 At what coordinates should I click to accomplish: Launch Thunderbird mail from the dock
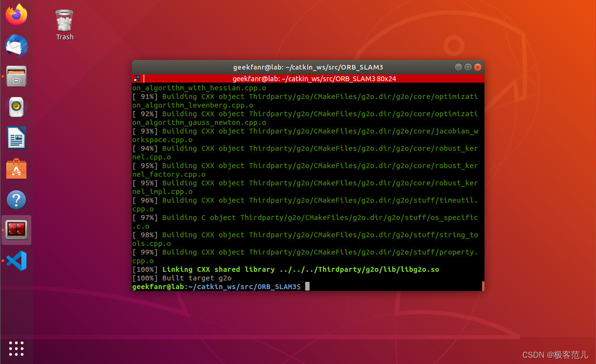(16, 47)
